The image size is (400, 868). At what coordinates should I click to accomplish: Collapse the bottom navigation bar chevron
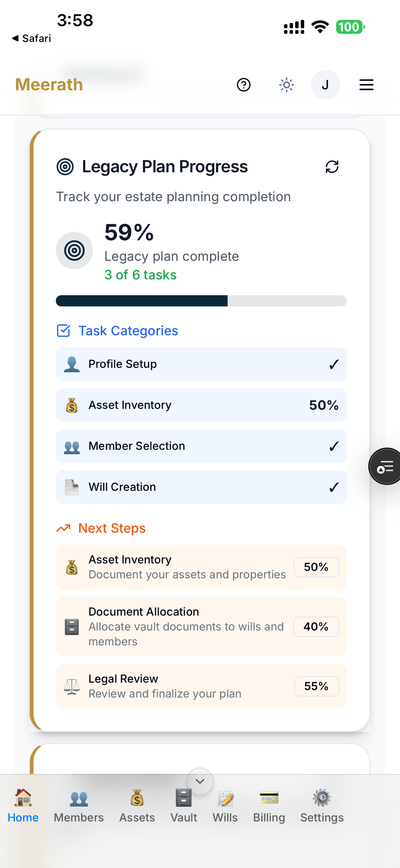[200, 781]
